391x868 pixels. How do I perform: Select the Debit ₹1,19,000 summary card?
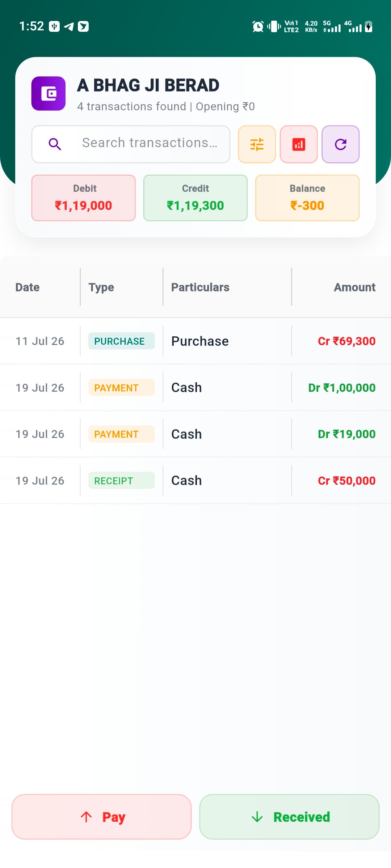pos(84,198)
